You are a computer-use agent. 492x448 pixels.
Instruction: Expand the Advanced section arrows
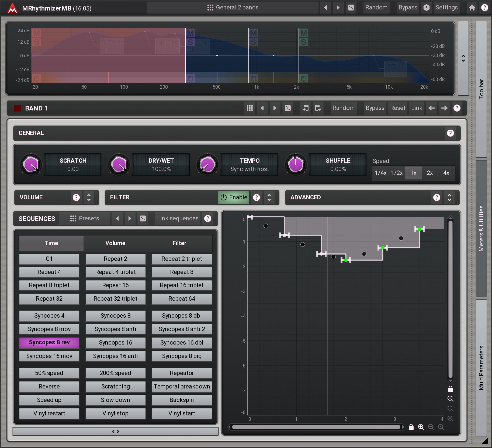pos(449,197)
